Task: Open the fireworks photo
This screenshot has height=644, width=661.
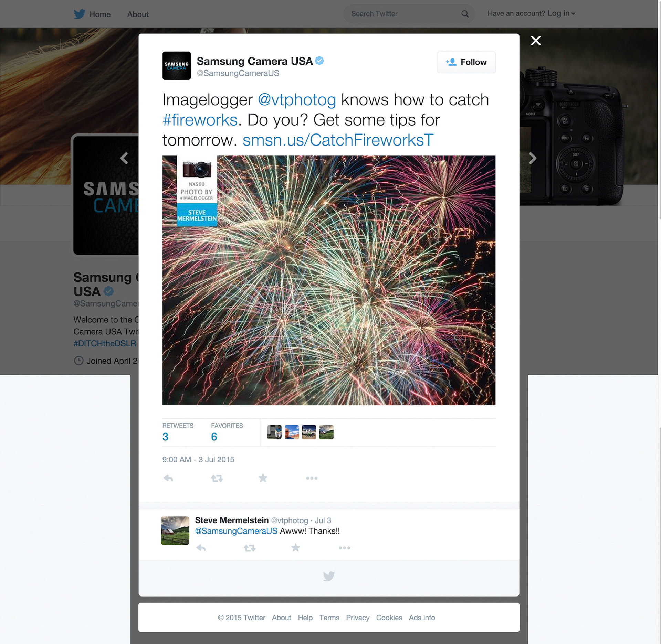Action: 329,280
